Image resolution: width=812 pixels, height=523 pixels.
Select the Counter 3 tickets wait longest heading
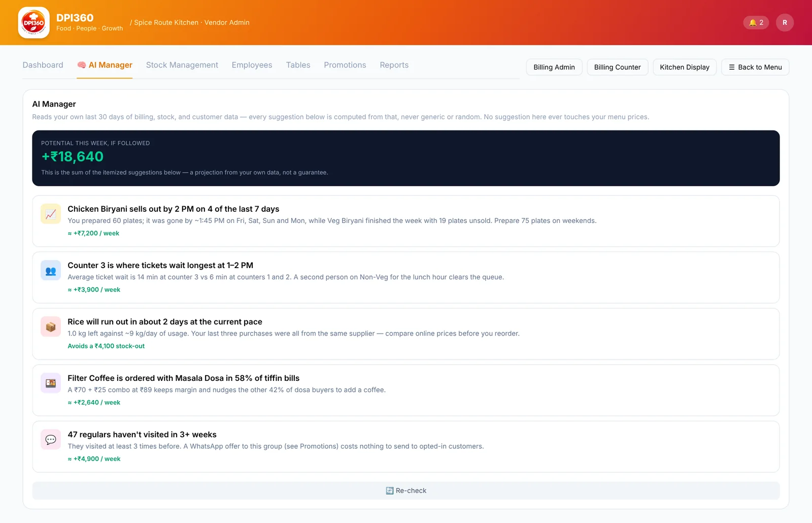tap(160, 265)
